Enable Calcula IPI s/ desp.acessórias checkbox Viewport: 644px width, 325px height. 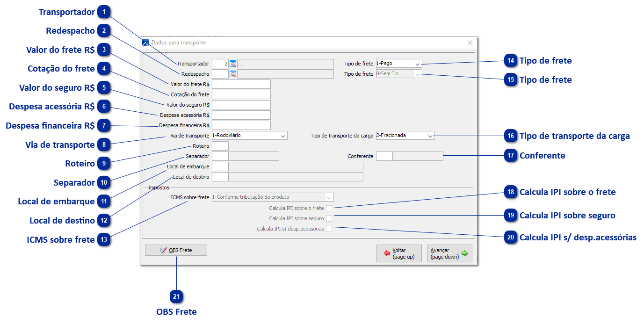(x=329, y=229)
